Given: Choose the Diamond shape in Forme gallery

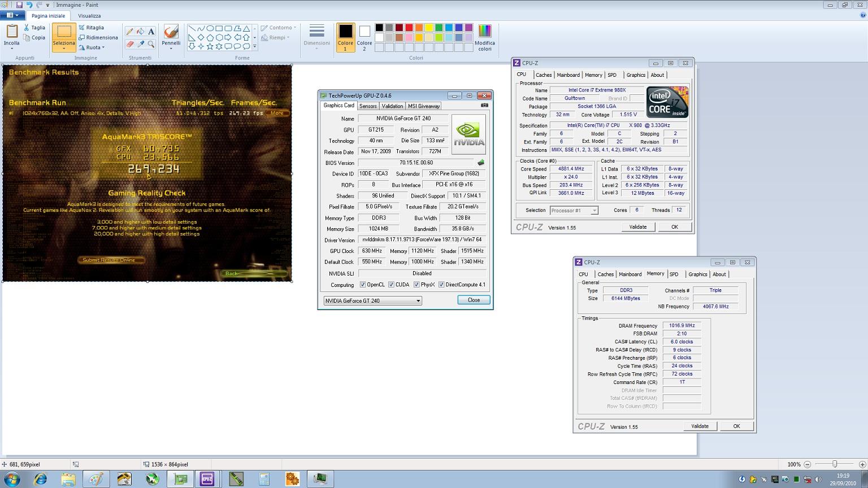Looking at the screenshot, I should click(x=201, y=37).
